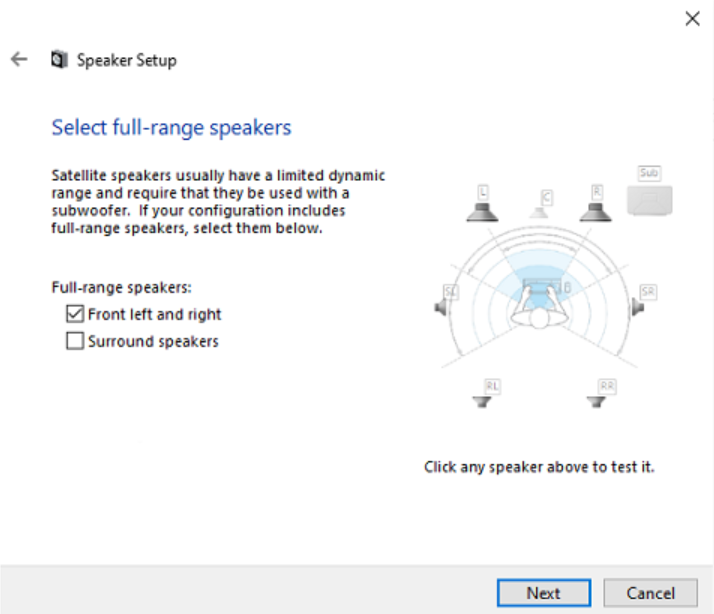Click the Speaker Setup title icon
This screenshot has width=714, height=614.
pos(59,60)
